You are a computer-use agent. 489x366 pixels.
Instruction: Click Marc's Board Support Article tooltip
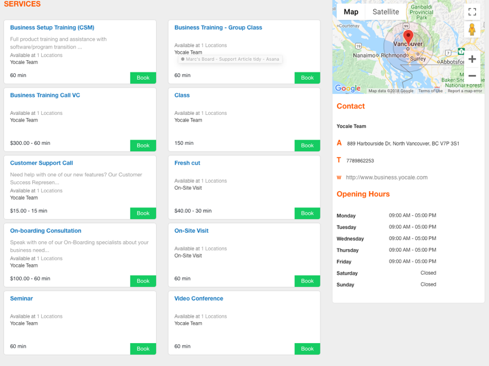pyautogui.click(x=230, y=59)
